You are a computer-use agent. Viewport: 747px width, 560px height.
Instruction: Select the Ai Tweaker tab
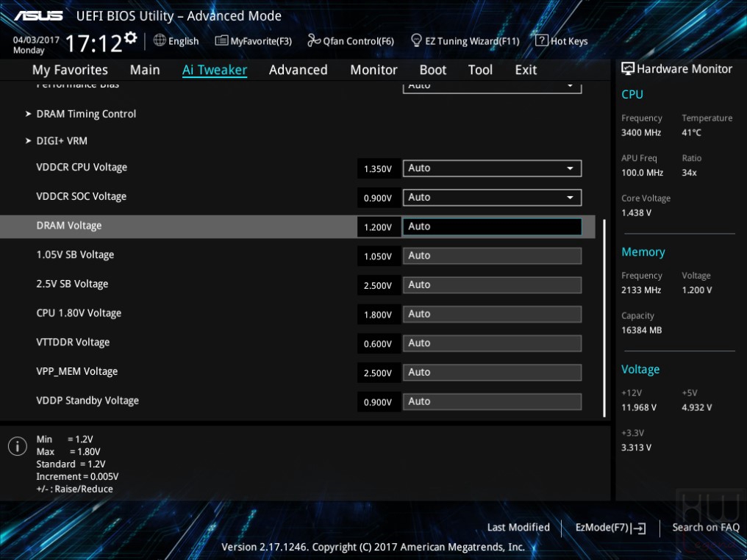pos(215,70)
